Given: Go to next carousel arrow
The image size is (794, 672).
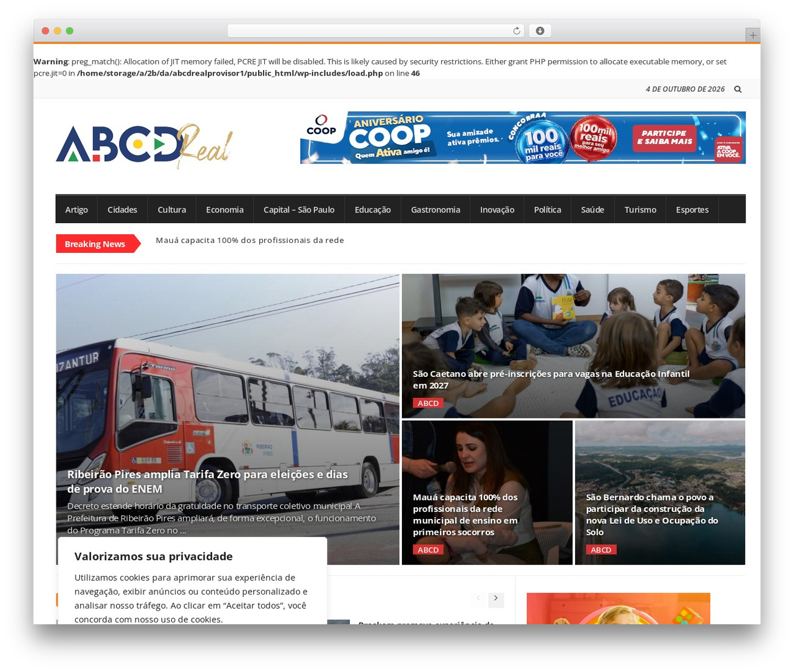Looking at the screenshot, I should click(x=496, y=599).
